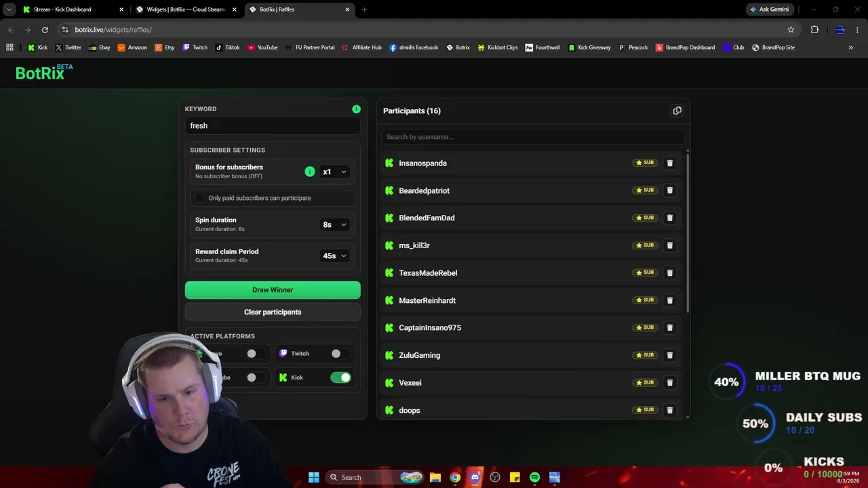Viewport: 868px width, 488px height.
Task: Open Discord from the taskbar
Action: pos(475,477)
